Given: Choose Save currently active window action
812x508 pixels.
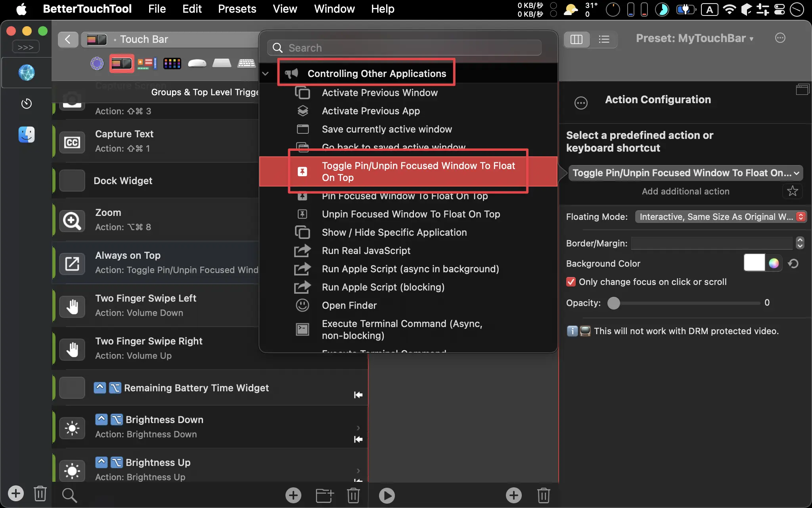Looking at the screenshot, I should (x=408, y=129).
